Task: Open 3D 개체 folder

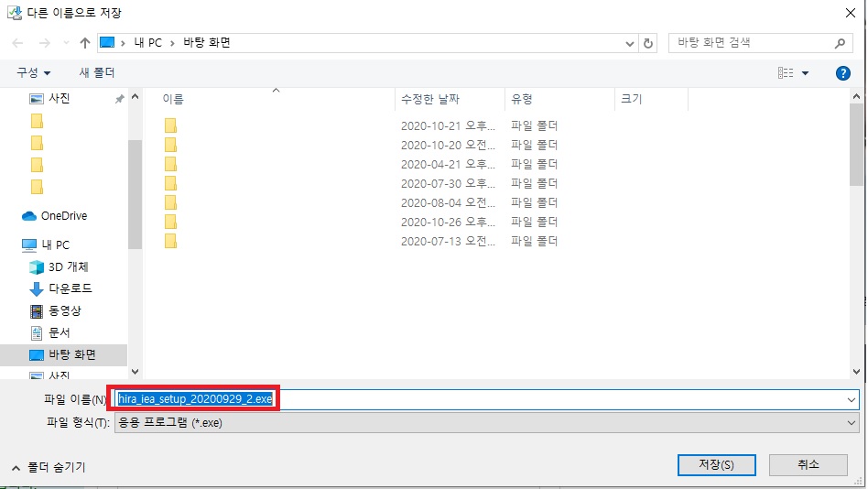Action: 68,266
